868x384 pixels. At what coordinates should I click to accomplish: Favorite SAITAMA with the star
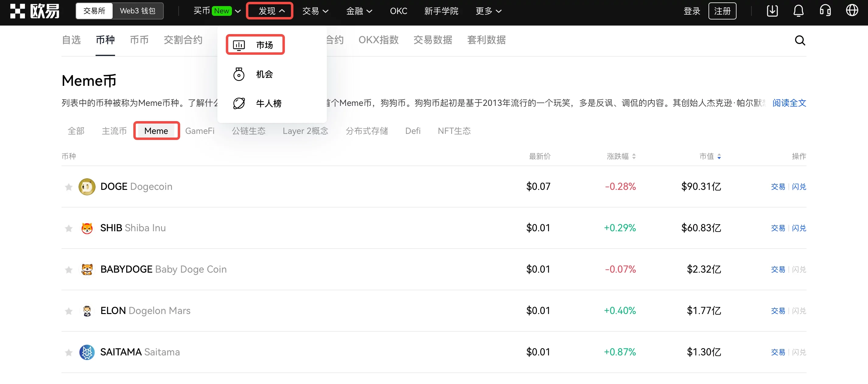pos(68,353)
